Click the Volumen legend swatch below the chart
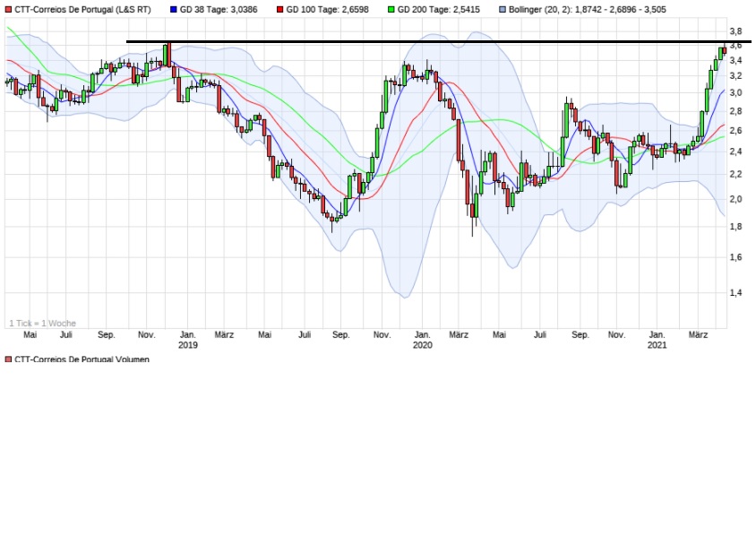 point(8,359)
